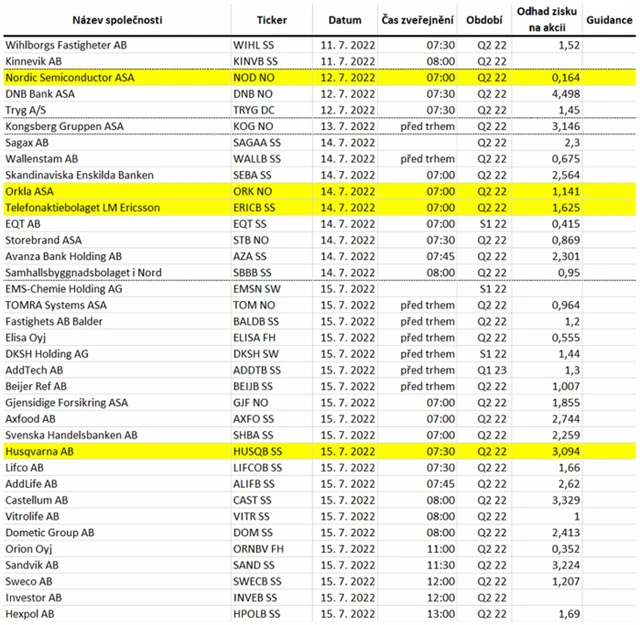Click the 'Ticker' column header
This screenshot has height=625, width=640.
pyautogui.click(x=271, y=20)
